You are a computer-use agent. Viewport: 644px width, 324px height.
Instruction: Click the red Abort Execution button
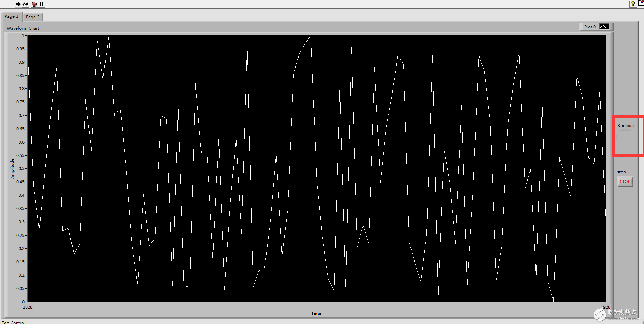pos(34,4)
